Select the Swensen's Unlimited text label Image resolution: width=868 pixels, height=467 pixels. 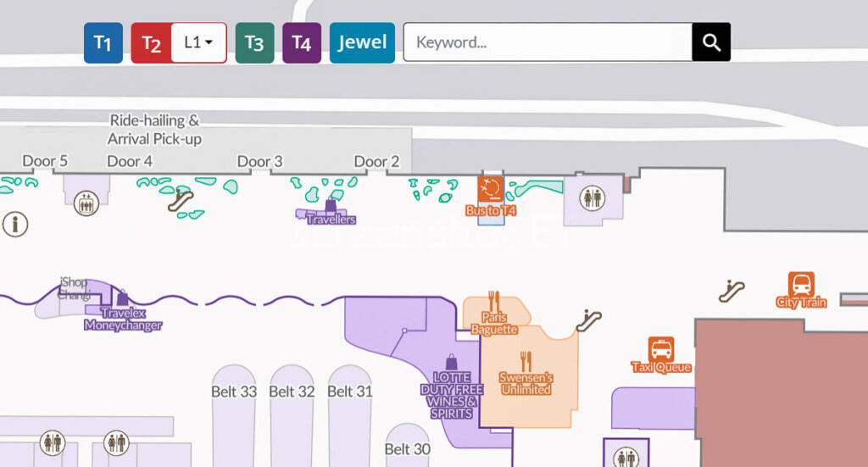(x=526, y=383)
